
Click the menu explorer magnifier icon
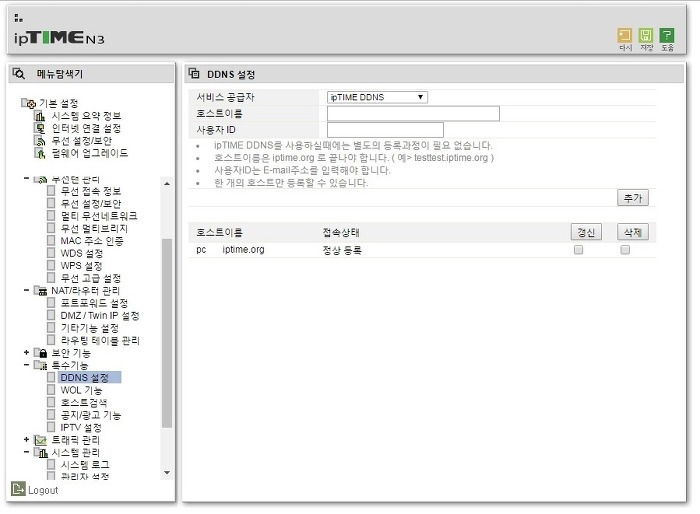19,73
